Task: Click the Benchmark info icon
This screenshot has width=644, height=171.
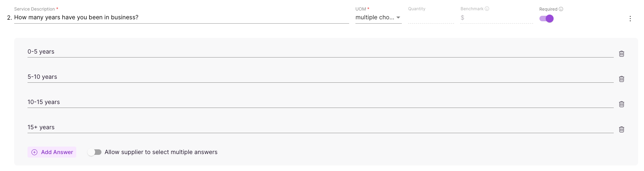Action: [x=487, y=9]
